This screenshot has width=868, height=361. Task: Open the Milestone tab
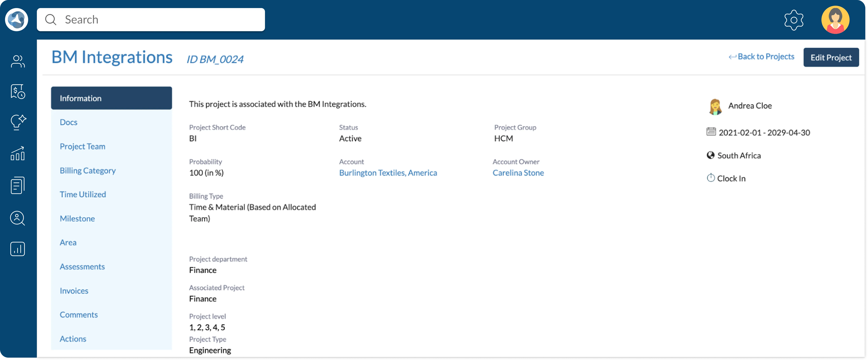[x=77, y=219]
